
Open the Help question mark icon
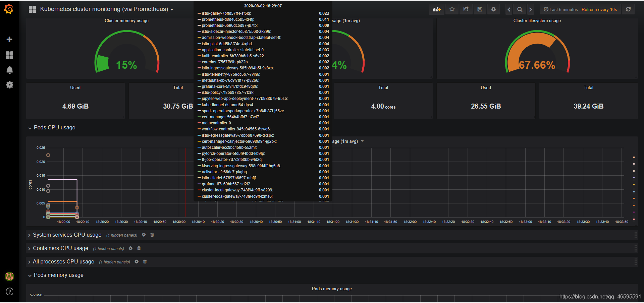click(x=9, y=292)
